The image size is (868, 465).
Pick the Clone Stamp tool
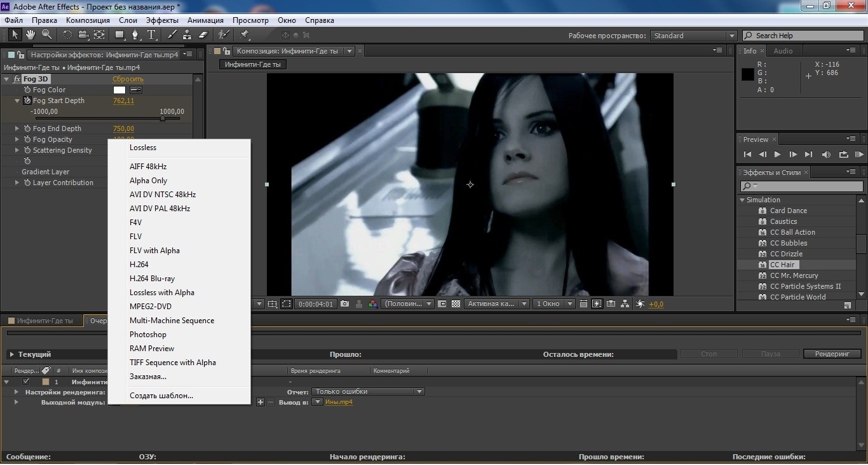(187, 35)
